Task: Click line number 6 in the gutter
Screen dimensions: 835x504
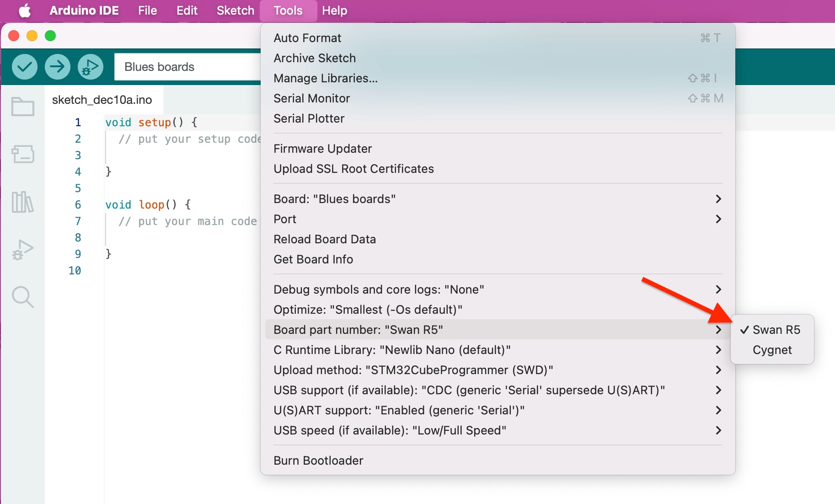Action: tap(78, 204)
